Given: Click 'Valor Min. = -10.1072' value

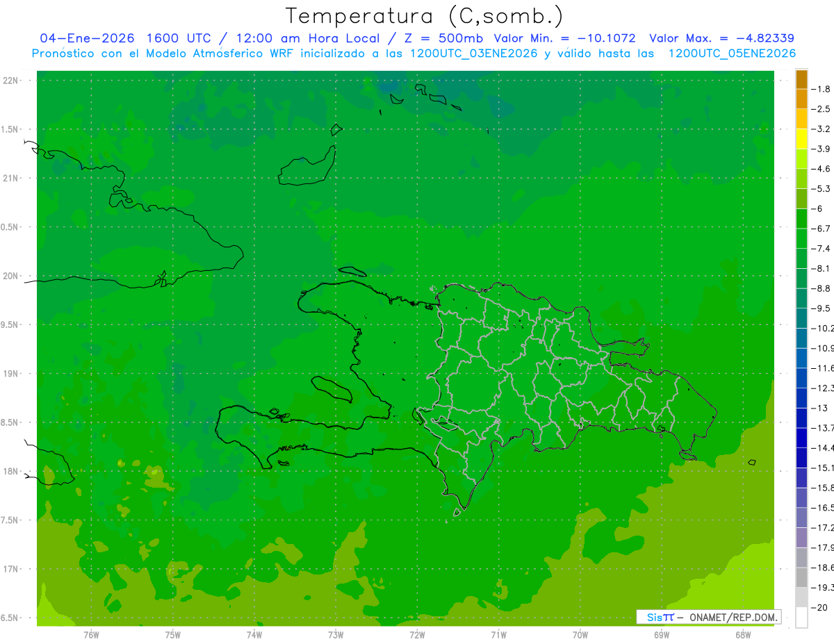Looking at the screenshot, I should (x=564, y=38).
